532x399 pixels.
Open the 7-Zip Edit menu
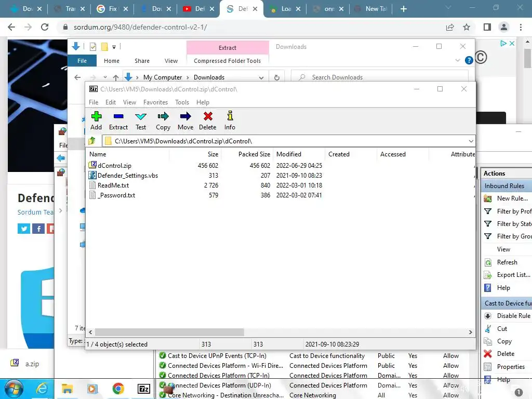click(110, 102)
